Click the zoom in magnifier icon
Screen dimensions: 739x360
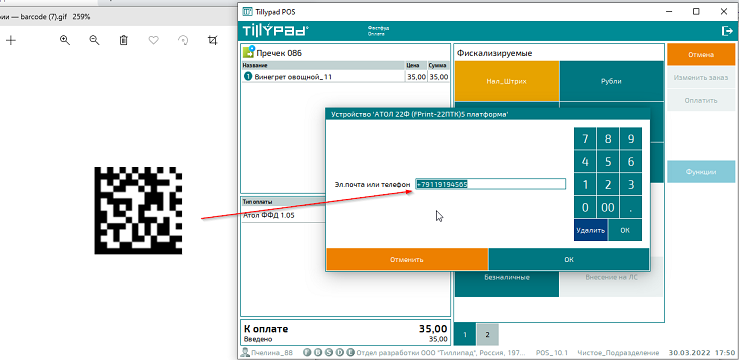pyautogui.click(x=65, y=40)
